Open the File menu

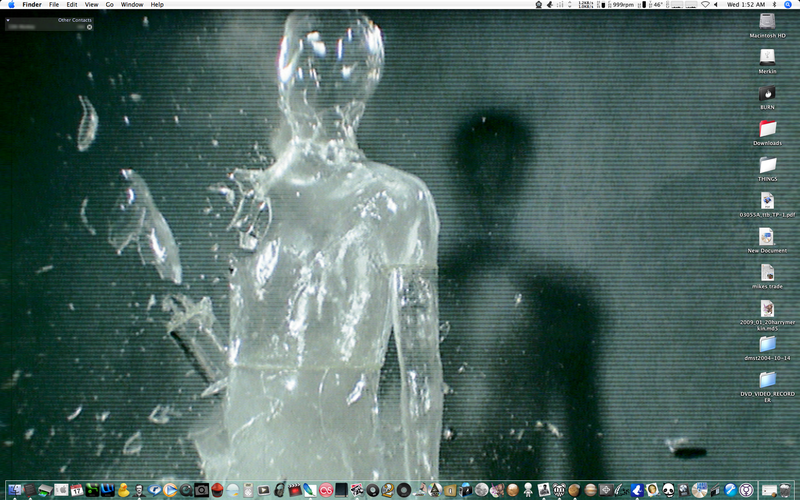pyautogui.click(x=54, y=5)
